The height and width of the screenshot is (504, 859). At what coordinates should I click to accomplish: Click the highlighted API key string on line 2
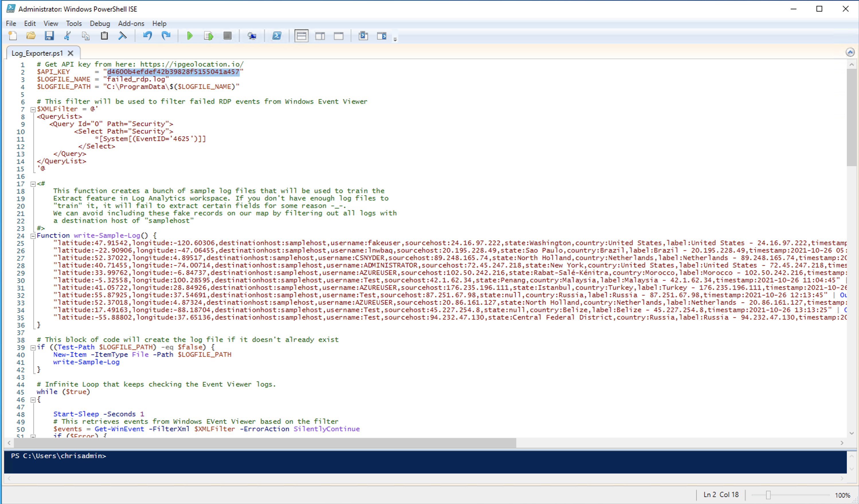click(173, 72)
